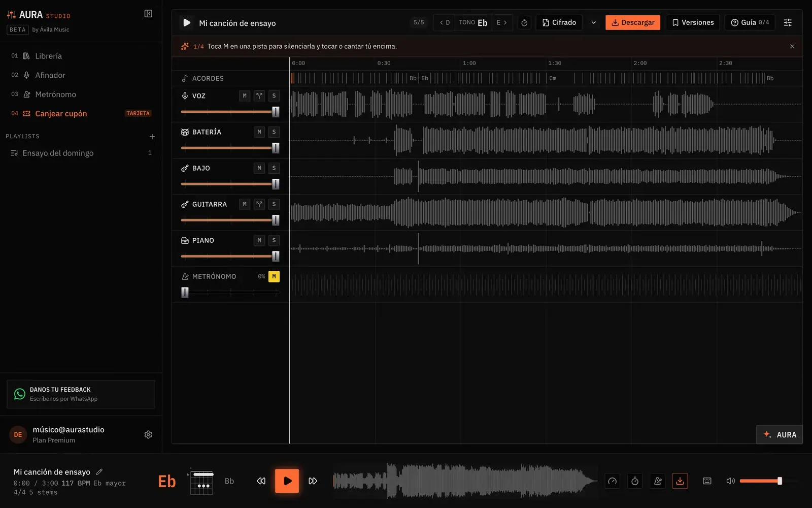Click the BAJO guitar icon
The height and width of the screenshot is (508, 812).
click(x=185, y=168)
